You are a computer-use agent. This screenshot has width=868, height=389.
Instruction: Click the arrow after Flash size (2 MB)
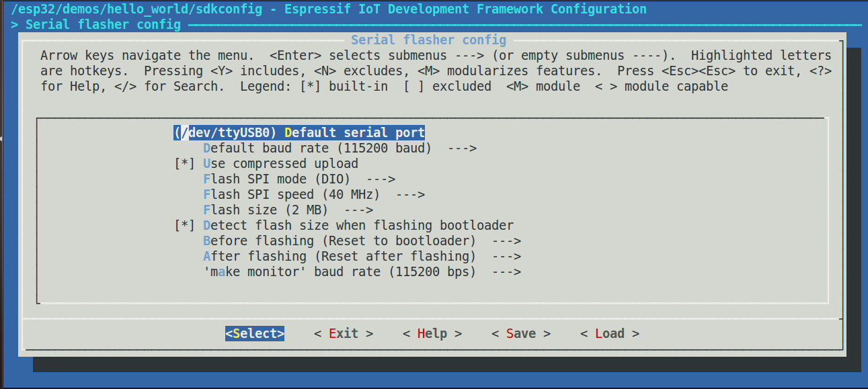[x=358, y=210]
